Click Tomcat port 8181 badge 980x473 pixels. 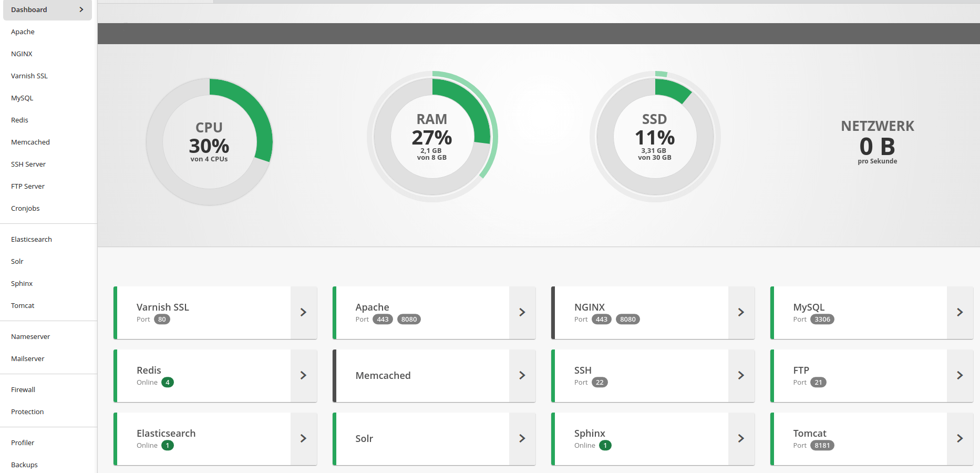pyautogui.click(x=822, y=445)
